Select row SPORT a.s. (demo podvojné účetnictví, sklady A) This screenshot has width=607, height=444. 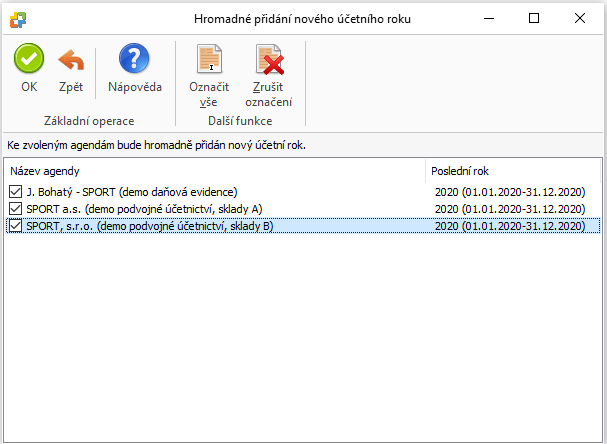[x=303, y=209]
